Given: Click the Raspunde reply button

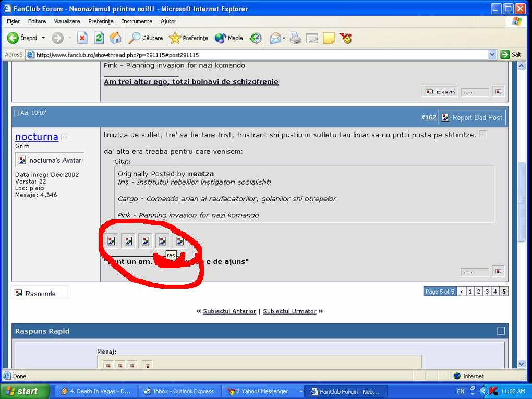Looking at the screenshot, I should tap(39, 293).
